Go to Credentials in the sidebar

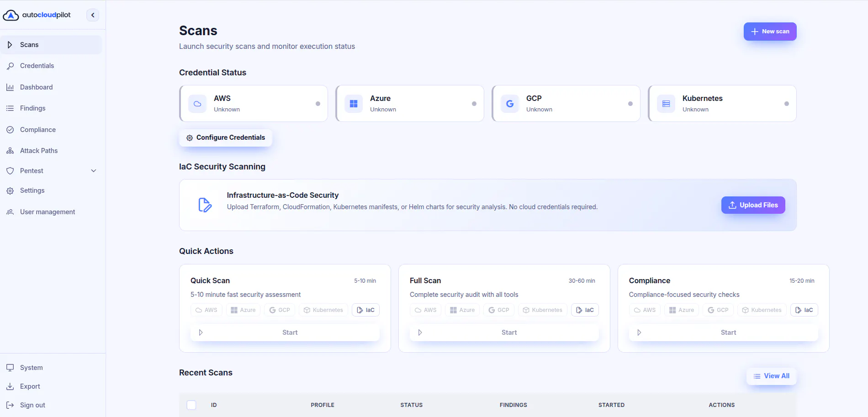point(51,66)
